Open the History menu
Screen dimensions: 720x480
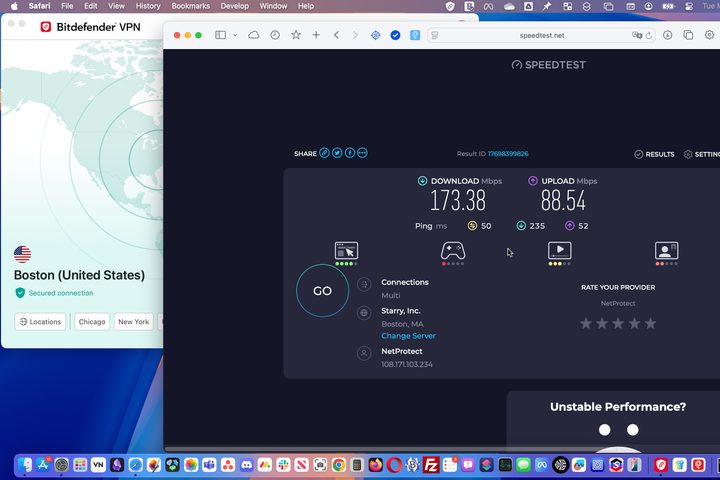[x=148, y=6]
